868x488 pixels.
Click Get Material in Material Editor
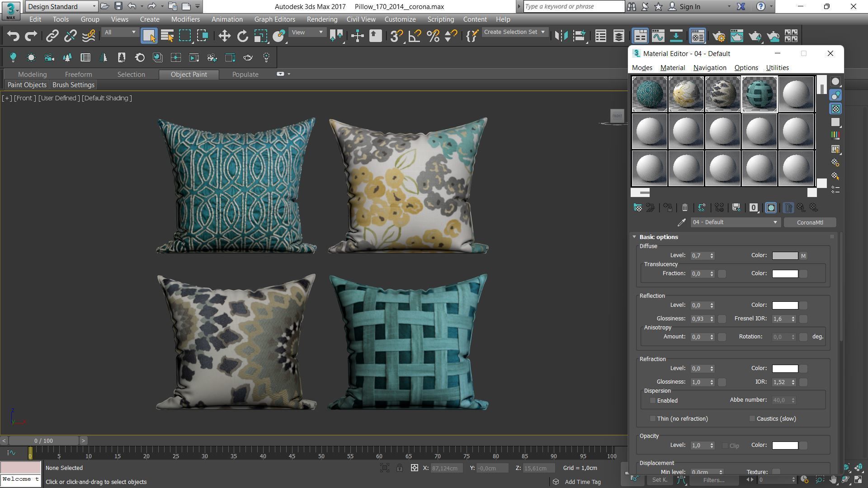(637, 208)
